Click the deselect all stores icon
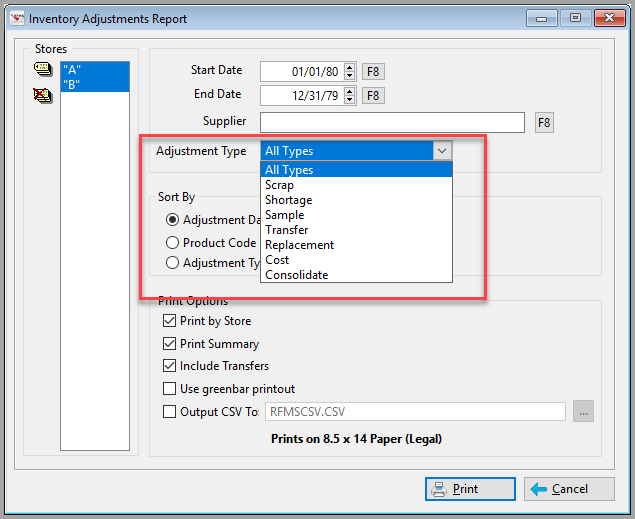Screen dimensions: 635x519 pyautogui.click(x=43, y=96)
